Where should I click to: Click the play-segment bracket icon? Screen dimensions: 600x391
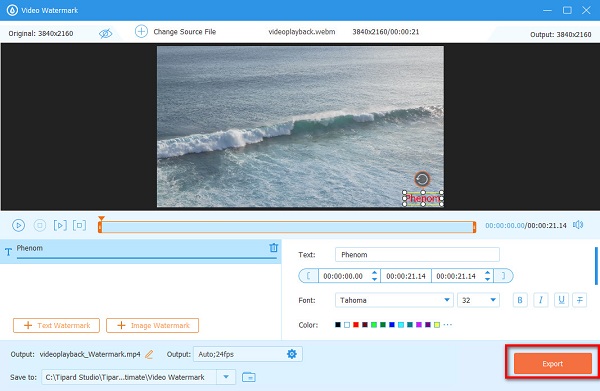tap(60, 225)
